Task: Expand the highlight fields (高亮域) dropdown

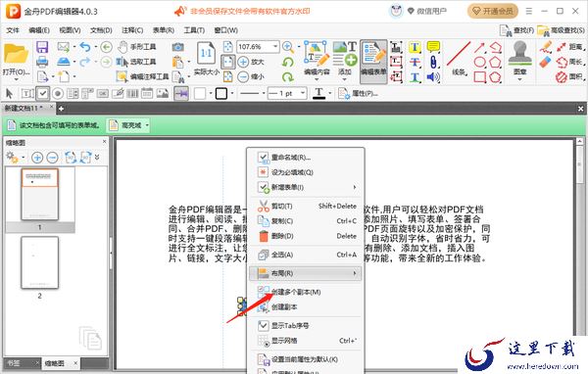Action: pyautogui.click(x=147, y=125)
